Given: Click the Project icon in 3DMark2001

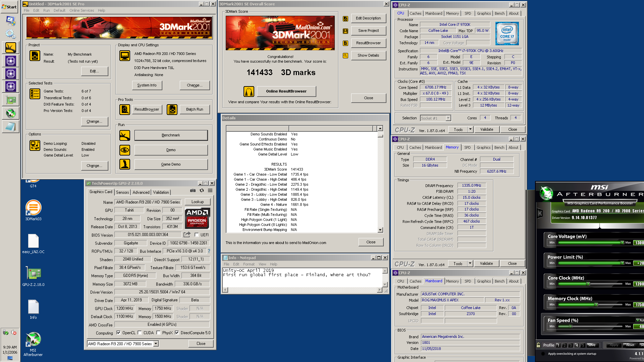Looking at the screenshot, I should [35, 56].
